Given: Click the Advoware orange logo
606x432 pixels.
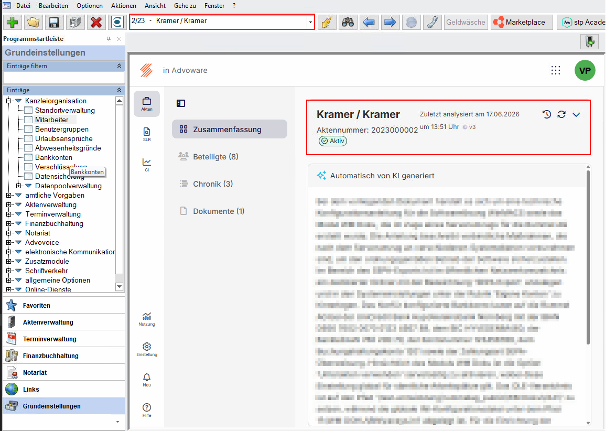Looking at the screenshot, I should pos(146,70).
